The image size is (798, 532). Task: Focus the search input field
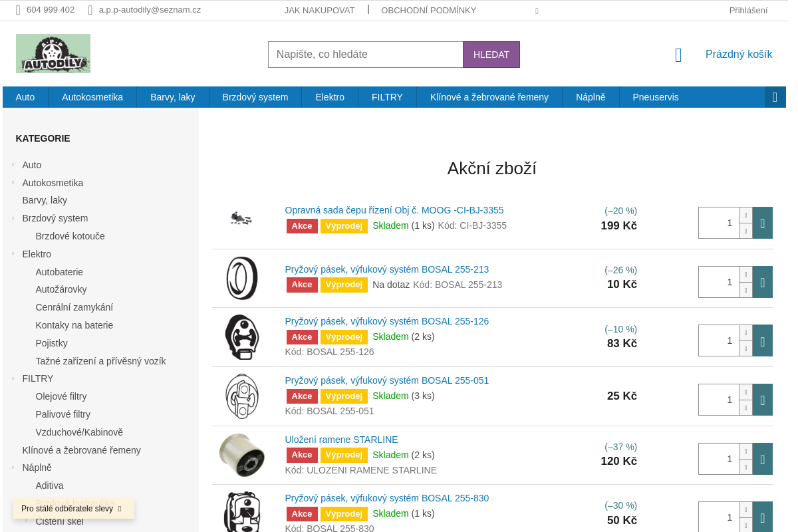366,55
